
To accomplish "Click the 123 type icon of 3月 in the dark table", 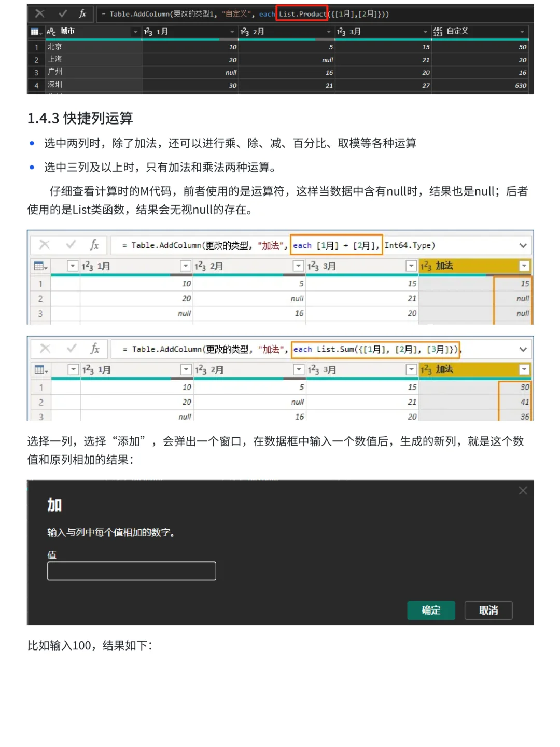I will (341, 32).
